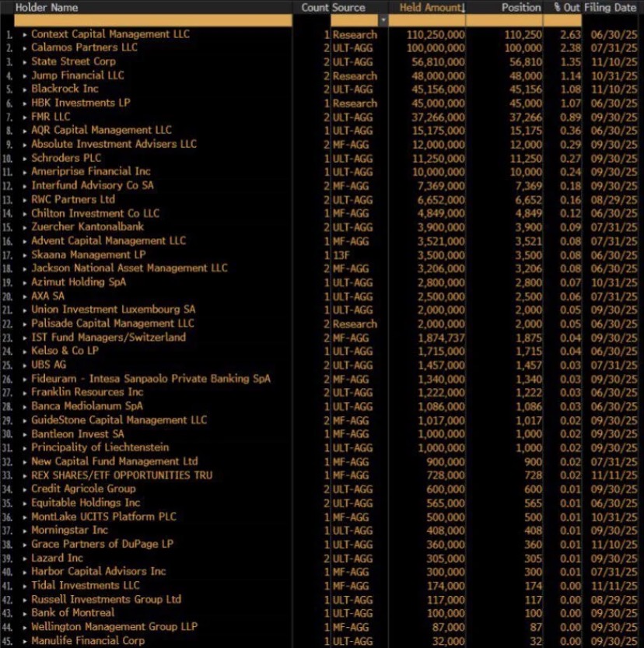
Task: Select MontLake UCITS Platform PLC
Action: click(103, 517)
